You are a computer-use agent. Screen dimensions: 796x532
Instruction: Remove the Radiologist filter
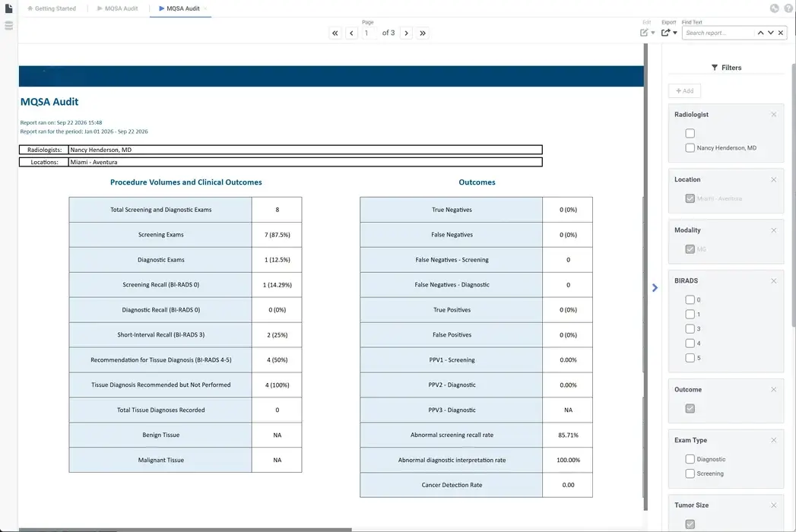tap(774, 114)
